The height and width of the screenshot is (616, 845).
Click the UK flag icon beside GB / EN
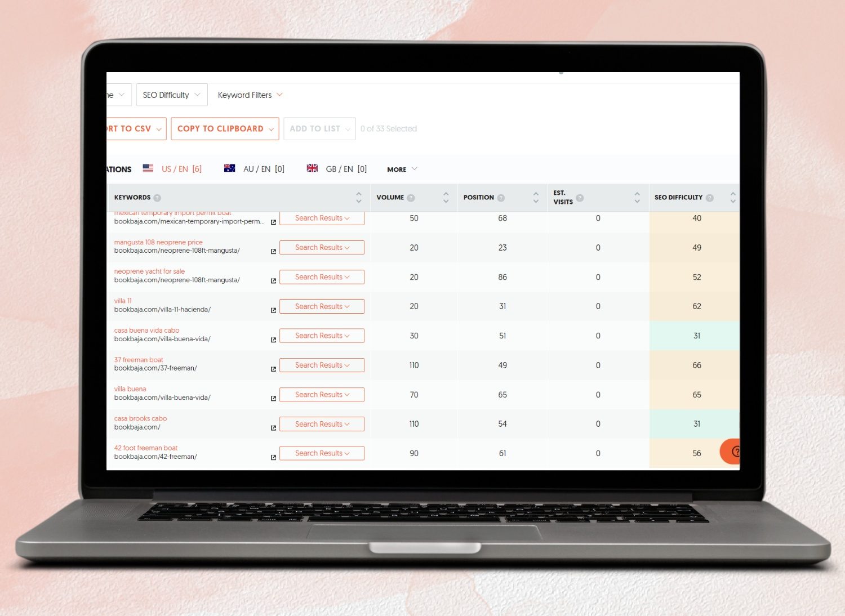coord(312,168)
